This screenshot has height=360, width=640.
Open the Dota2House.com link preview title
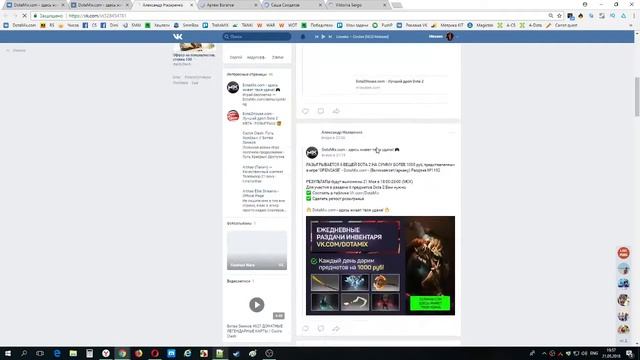click(x=389, y=81)
